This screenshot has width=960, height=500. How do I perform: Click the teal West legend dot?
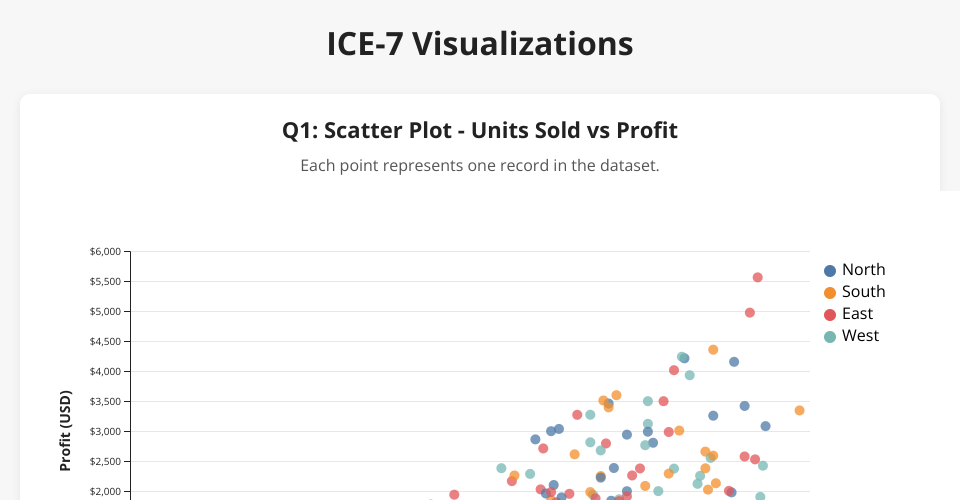pos(830,337)
